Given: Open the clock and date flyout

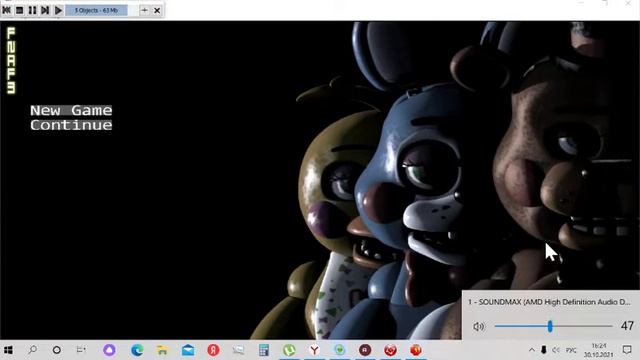Looking at the screenshot, I should [x=598, y=350].
